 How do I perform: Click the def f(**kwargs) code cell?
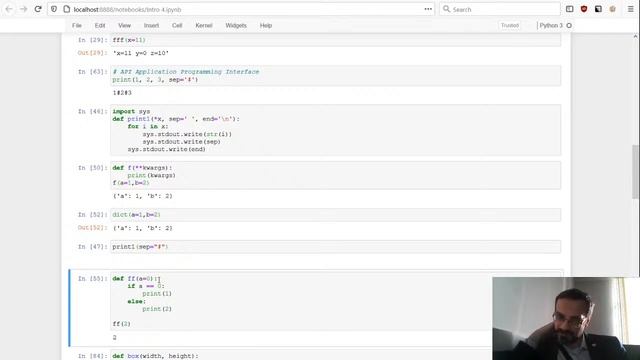click(336, 175)
